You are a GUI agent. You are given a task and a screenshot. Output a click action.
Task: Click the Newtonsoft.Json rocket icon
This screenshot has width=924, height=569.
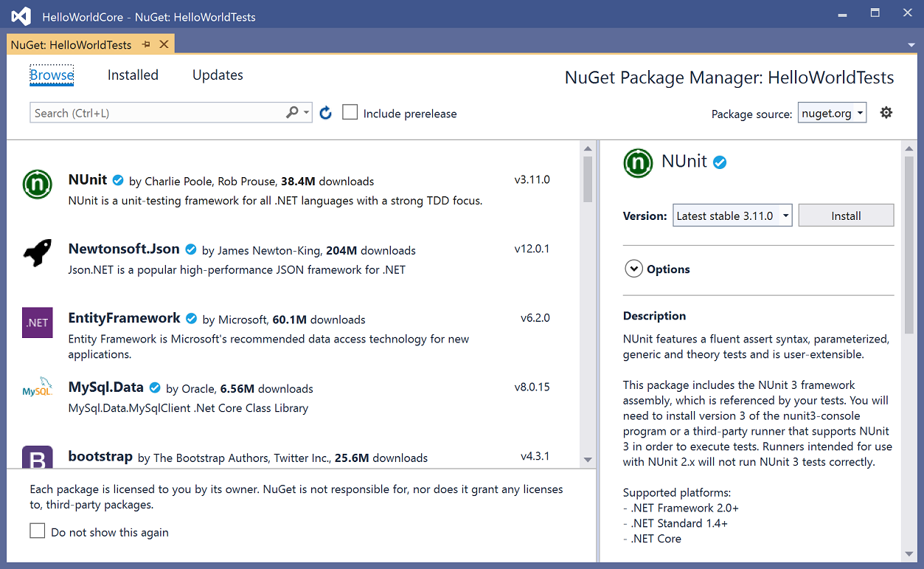(x=37, y=253)
